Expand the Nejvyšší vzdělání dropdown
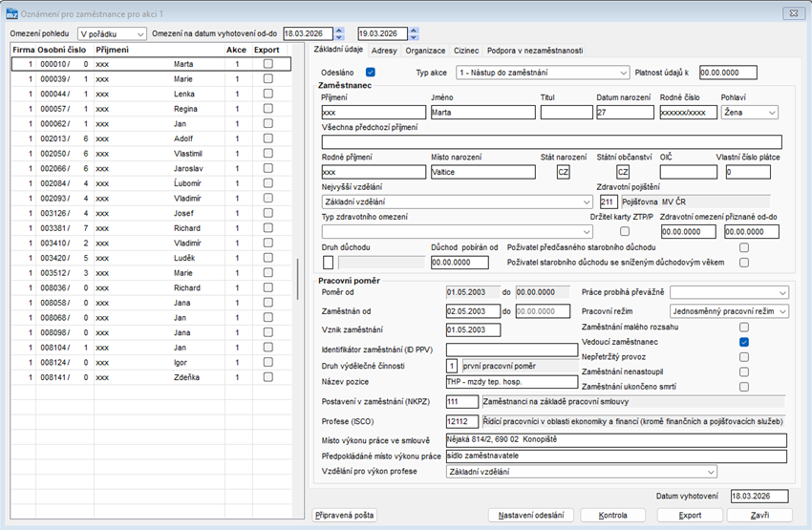This screenshot has height=530, width=812. (x=457, y=201)
